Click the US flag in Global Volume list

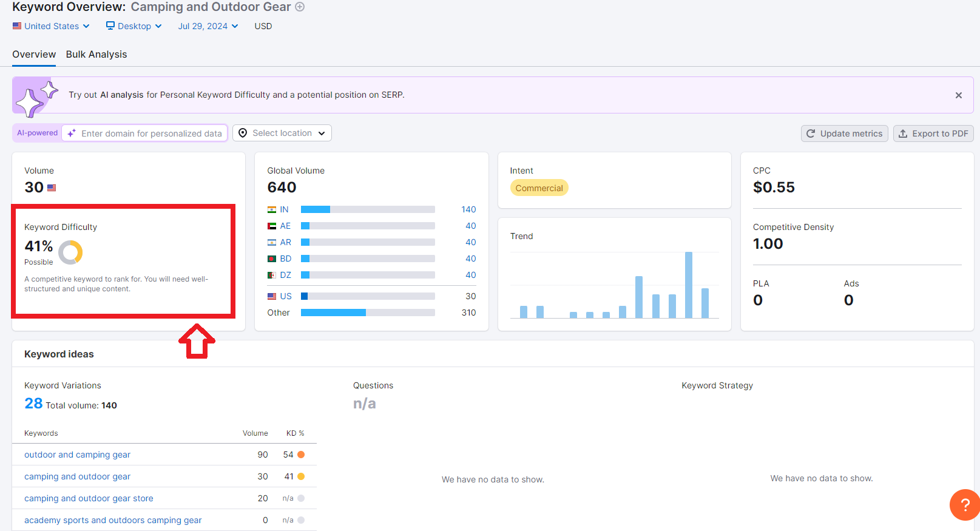click(272, 296)
